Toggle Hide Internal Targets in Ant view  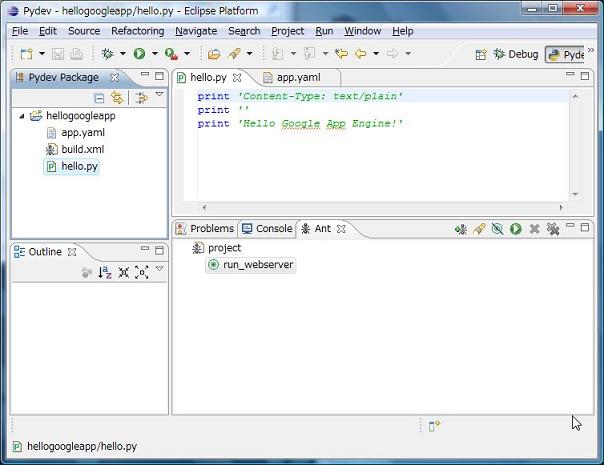pos(497,229)
